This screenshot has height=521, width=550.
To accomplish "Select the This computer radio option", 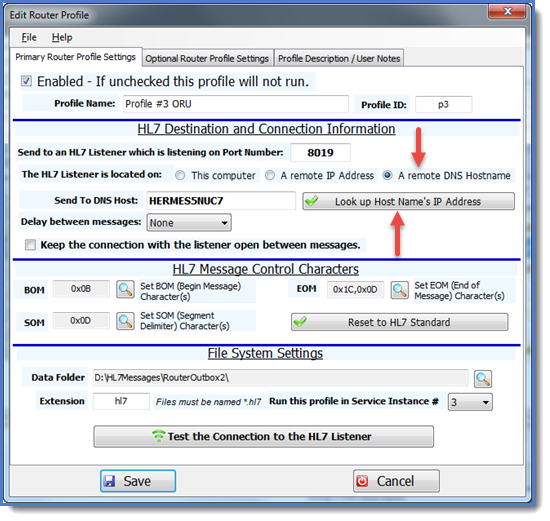I will [180, 175].
